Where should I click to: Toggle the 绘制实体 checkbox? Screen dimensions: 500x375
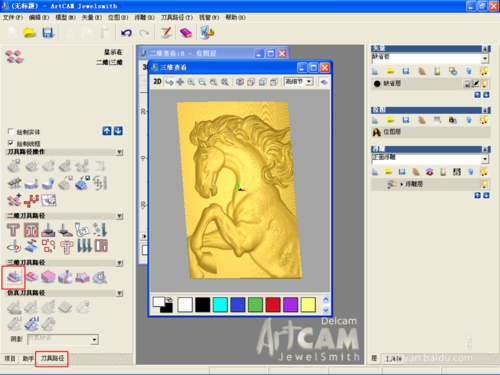[x=11, y=132]
